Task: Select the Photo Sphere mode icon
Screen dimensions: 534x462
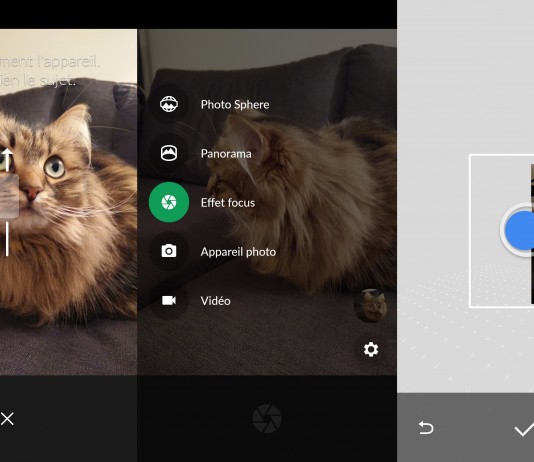Action: [x=169, y=104]
